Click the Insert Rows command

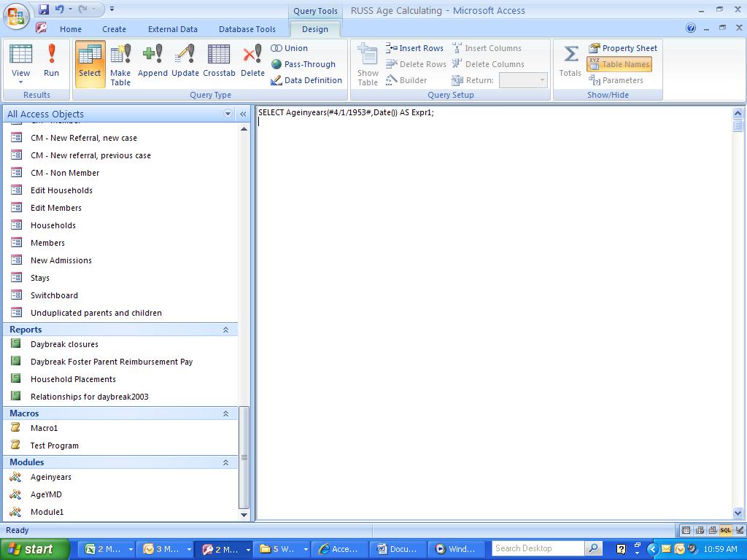414,48
